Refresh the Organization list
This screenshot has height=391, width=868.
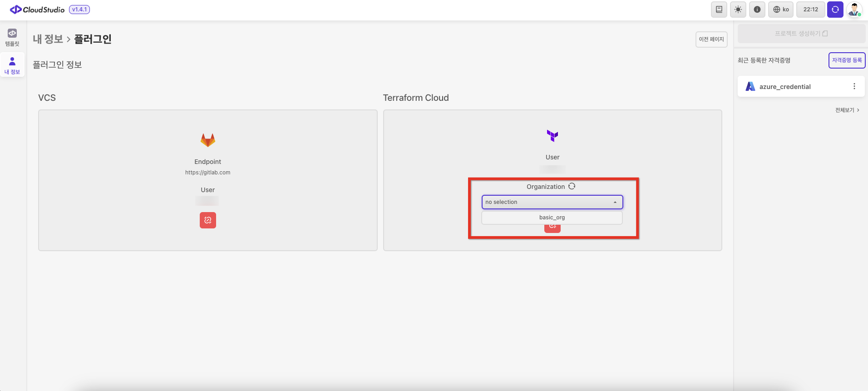(572, 186)
